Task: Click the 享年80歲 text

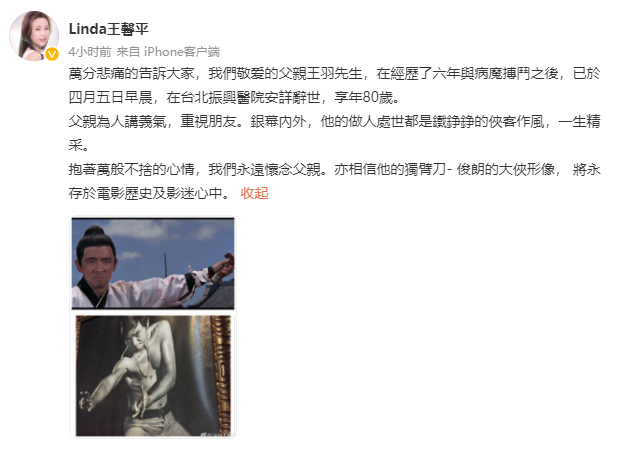Action: tap(364, 97)
